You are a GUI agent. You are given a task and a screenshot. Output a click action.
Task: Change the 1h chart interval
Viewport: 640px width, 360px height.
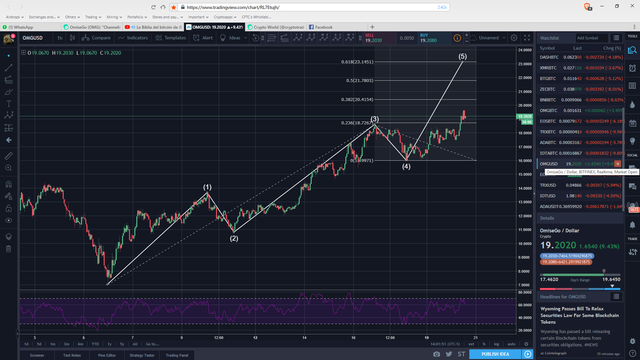[60, 38]
